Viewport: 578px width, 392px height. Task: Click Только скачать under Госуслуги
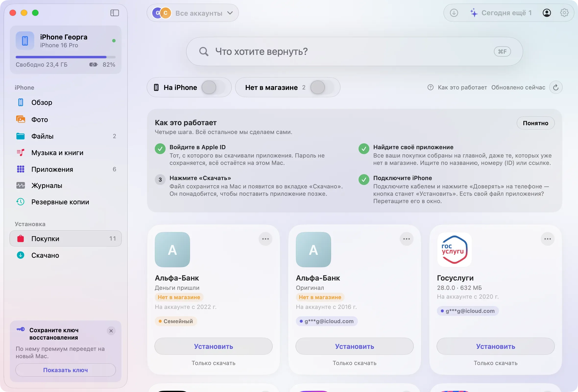tap(495, 363)
